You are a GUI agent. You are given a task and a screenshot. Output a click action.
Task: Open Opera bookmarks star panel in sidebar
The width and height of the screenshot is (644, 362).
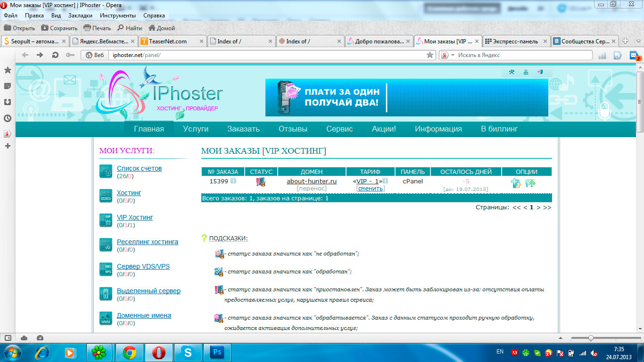coord(8,70)
